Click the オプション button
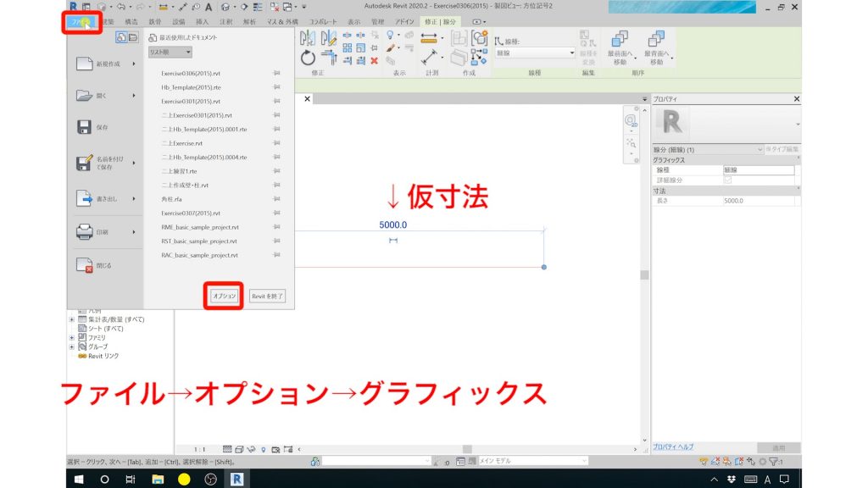Viewport: 868px width, 488px height. pyautogui.click(x=225, y=297)
